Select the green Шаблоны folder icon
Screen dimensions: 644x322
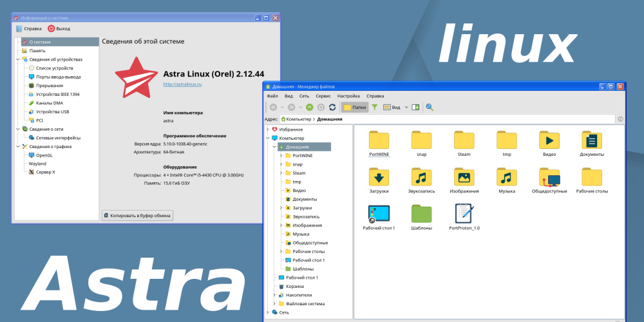421,217
